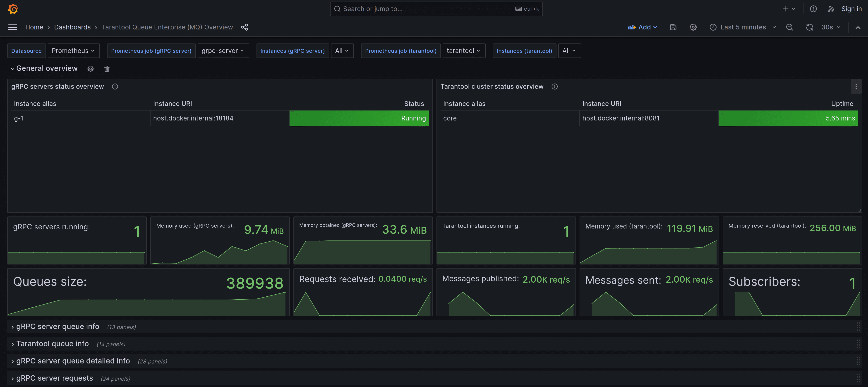This screenshot has width=868, height=387.
Task: Open Tarantool Queue Enterprise (MQ) Overview breadcrumb
Action: click(x=168, y=27)
